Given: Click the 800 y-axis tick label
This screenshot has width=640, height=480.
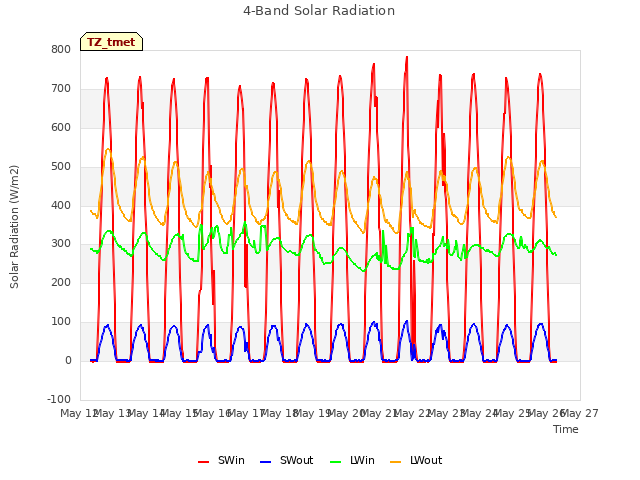Looking at the screenshot, I should pyautogui.click(x=61, y=49).
